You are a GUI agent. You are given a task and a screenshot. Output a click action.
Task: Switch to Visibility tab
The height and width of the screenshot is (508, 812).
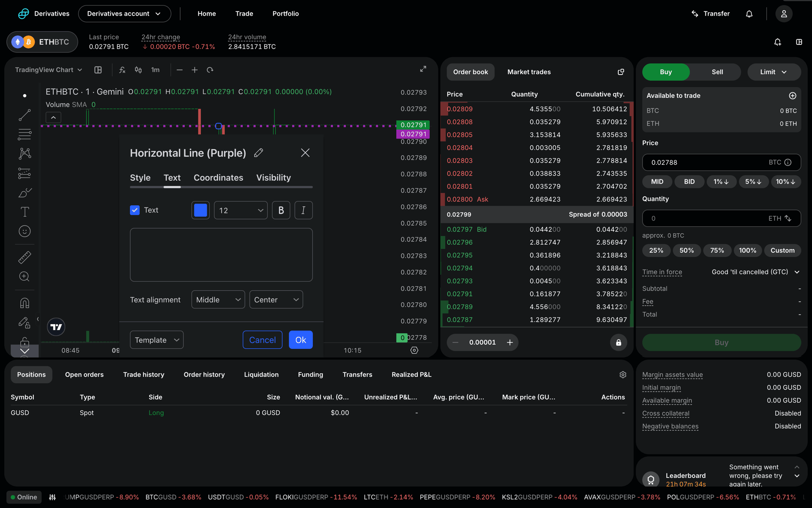[x=274, y=178]
